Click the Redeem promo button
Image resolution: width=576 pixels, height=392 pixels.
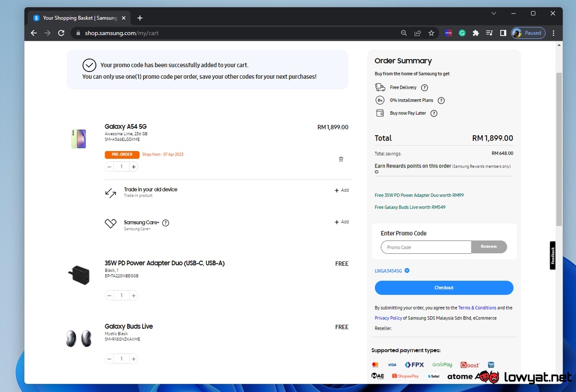click(x=489, y=247)
